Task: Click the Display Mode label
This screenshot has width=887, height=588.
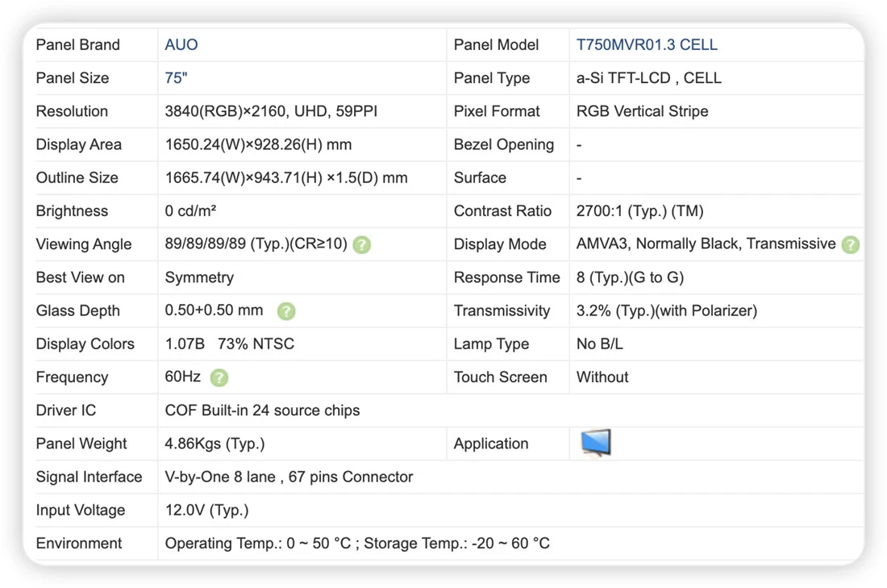Action: (499, 244)
